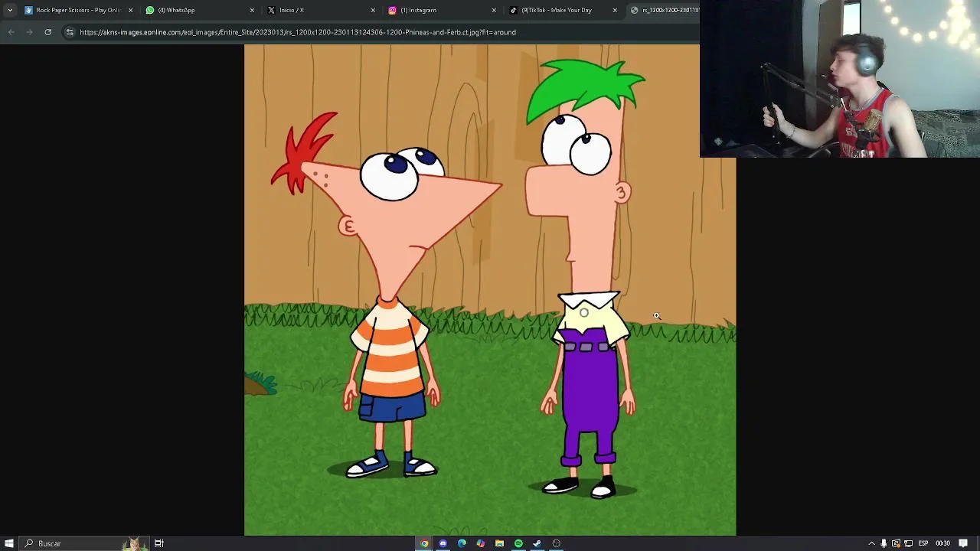Launch Microsoft Edge from taskbar
The image size is (980, 551).
click(x=462, y=543)
